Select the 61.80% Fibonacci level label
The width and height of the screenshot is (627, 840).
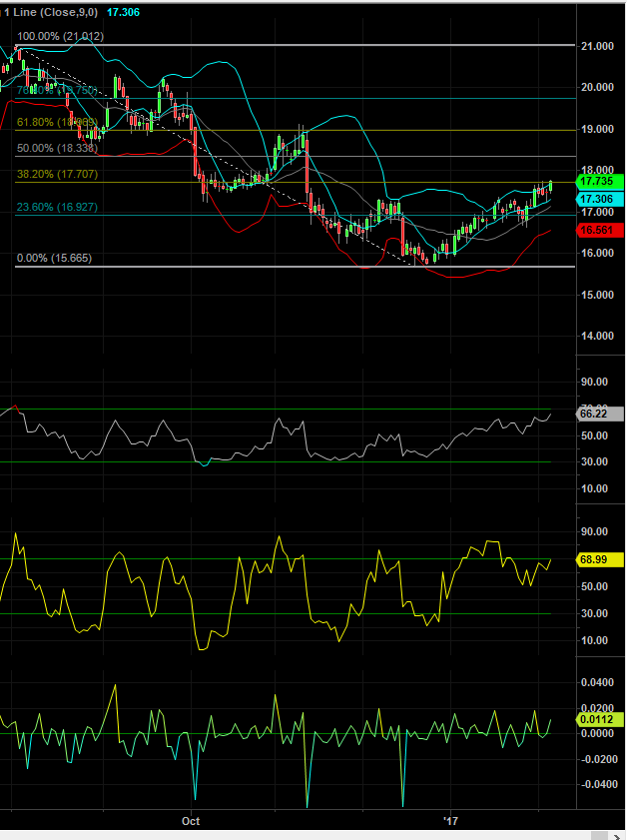[57, 122]
